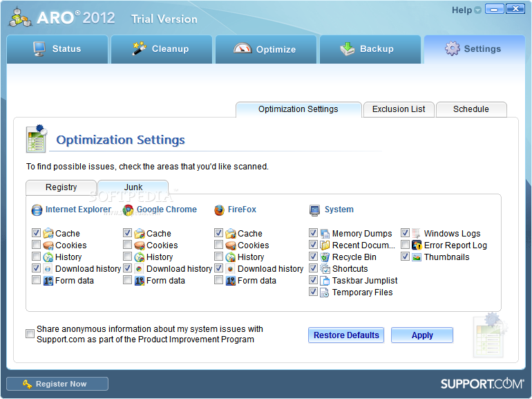Click the Recent Documents icon
532x399 pixels.
point(325,245)
